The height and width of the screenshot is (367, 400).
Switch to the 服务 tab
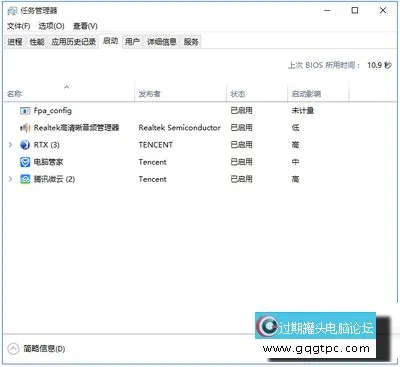point(191,42)
